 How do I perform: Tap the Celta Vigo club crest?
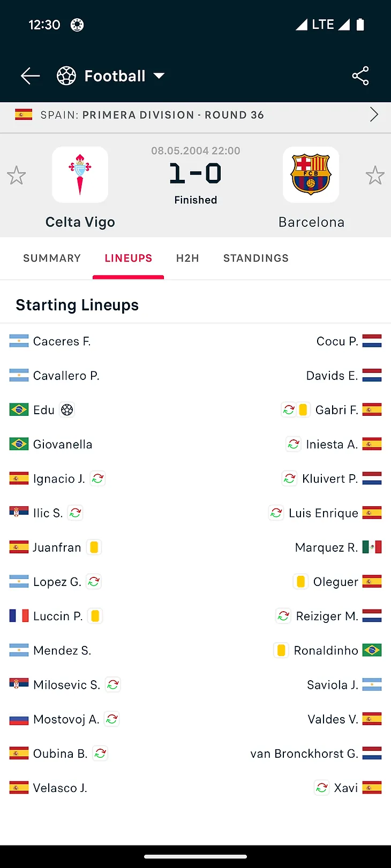point(80,175)
